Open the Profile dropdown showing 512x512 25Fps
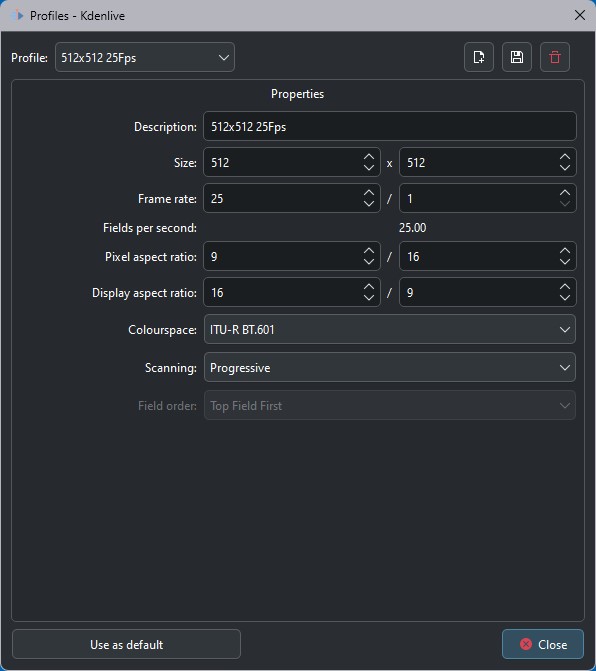Image resolution: width=596 pixels, height=671 pixels. [145, 57]
